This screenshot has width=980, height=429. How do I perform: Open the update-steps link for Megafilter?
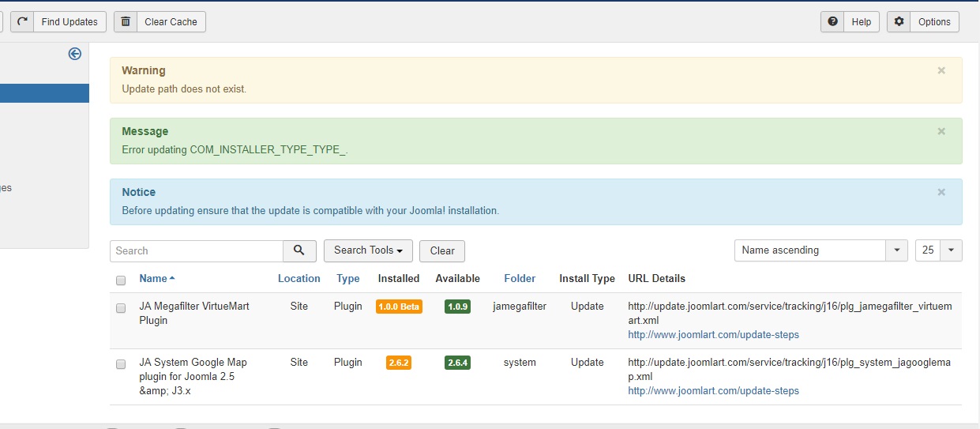coord(713,334)
